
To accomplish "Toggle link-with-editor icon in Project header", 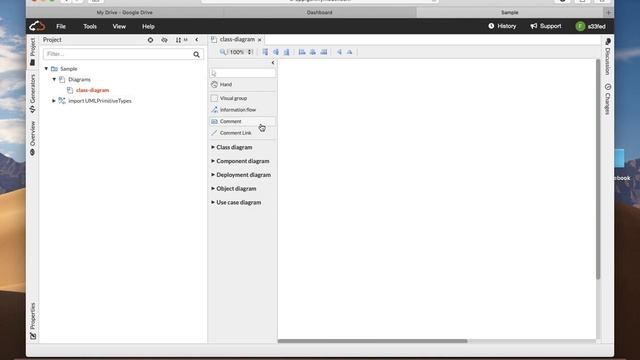I will [164, 40].
